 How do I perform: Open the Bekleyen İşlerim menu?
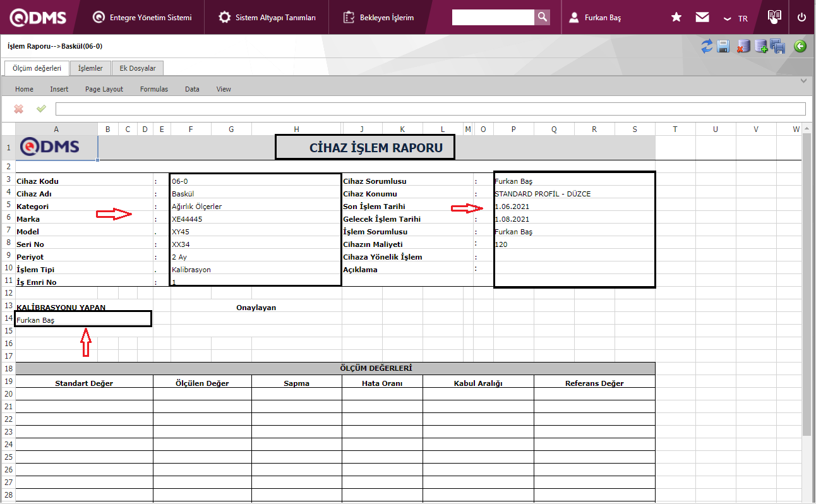[x=378, y=18]
